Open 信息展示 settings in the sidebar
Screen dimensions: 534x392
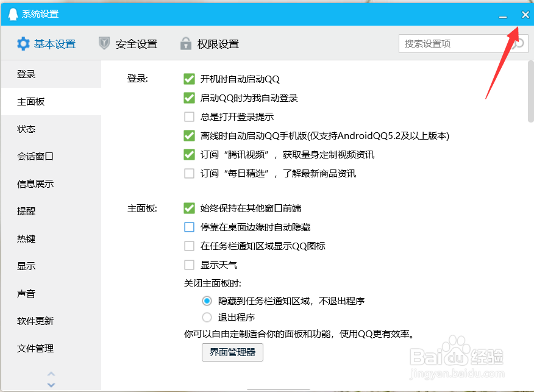tap(51, 184)
